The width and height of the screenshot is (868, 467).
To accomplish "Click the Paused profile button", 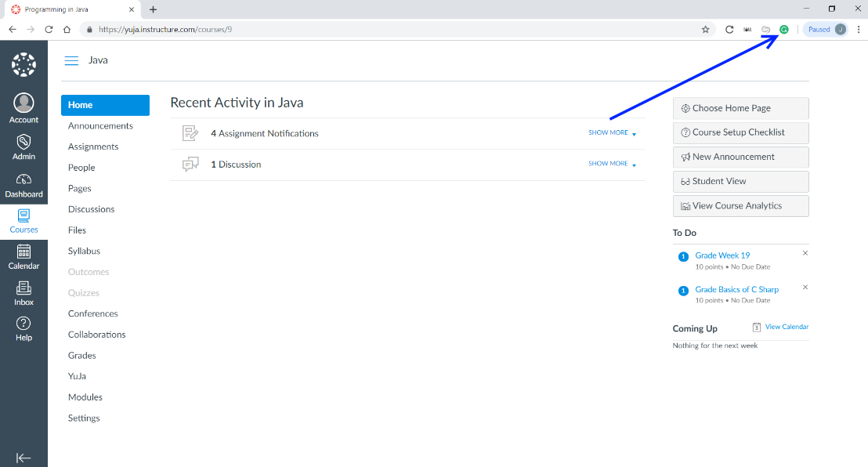I will point(826,29).
